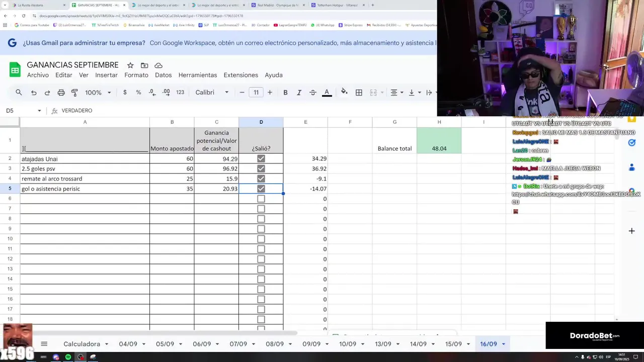The image size is (644, 362).
Task: Open the 15/09 sheet tab dropdown arrow
Action: [x=468, y=344]
